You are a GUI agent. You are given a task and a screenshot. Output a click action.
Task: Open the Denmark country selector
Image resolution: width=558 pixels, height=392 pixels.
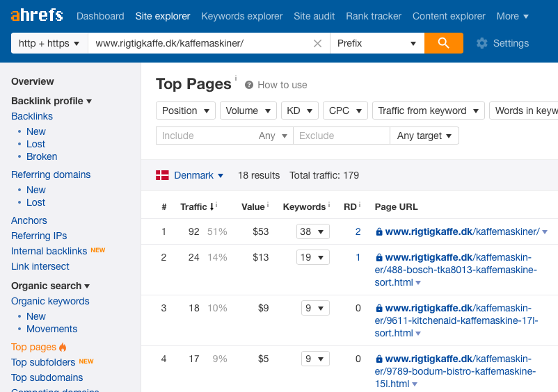198,175
